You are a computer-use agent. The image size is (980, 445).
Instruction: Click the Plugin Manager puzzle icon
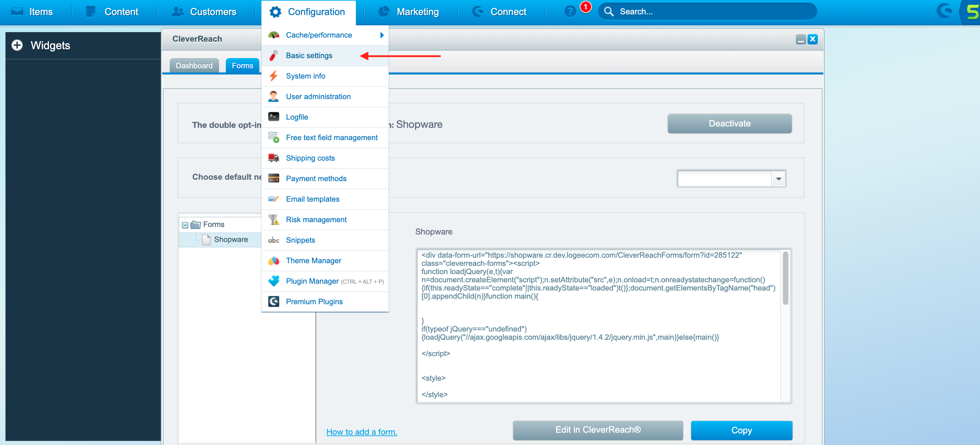tap(273, 281)
